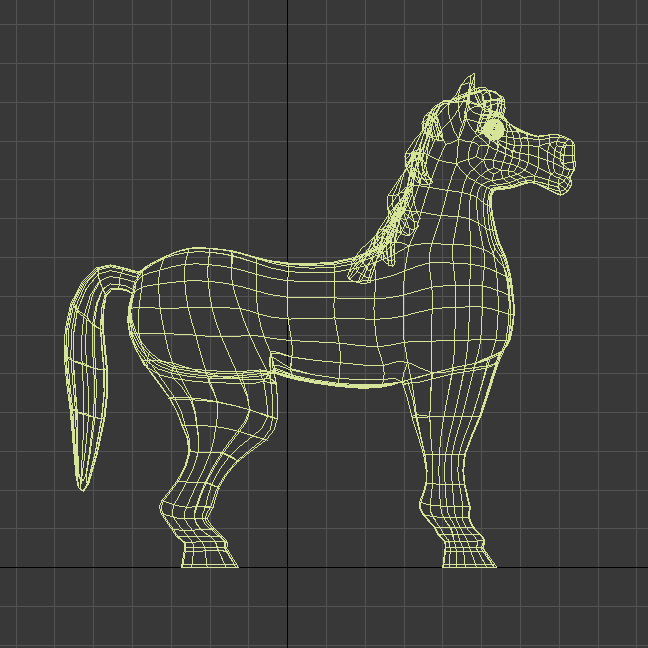Click the middle of the horse's back
This screenshot has height=648, width=648.
point(290,267)
